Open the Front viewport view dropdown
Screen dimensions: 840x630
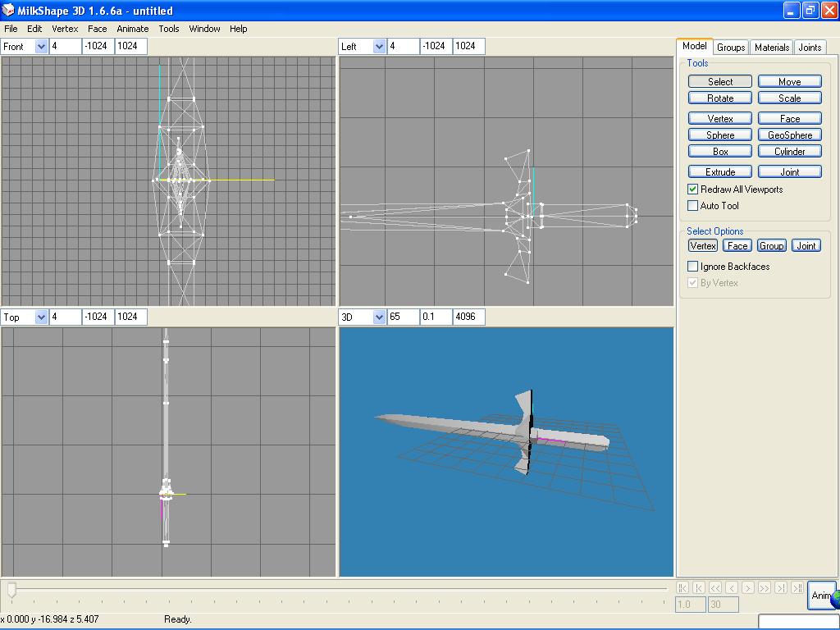41,47
